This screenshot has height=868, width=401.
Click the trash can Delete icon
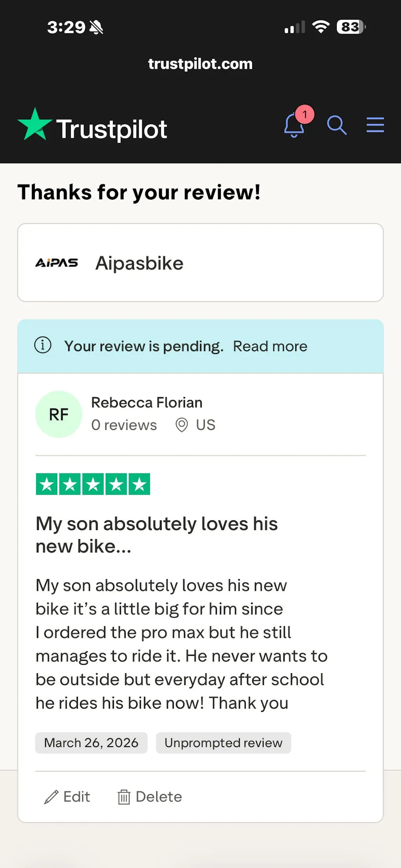coord(124,797)
